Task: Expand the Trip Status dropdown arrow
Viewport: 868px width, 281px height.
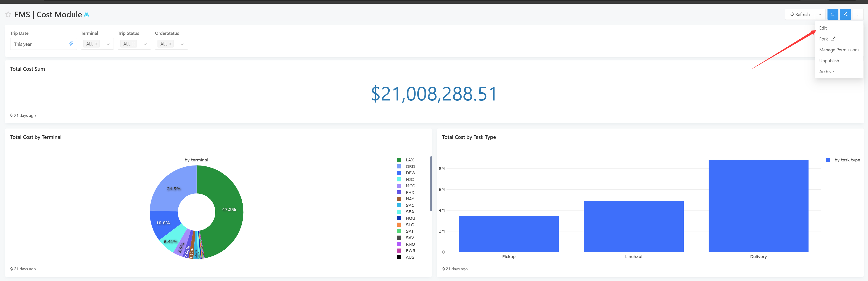Action: coord(145,44)
